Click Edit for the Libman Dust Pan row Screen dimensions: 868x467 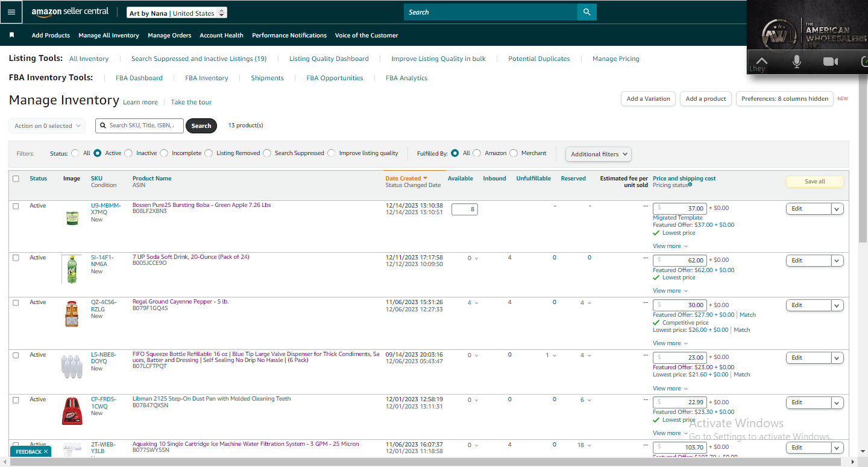pos(808,402)
